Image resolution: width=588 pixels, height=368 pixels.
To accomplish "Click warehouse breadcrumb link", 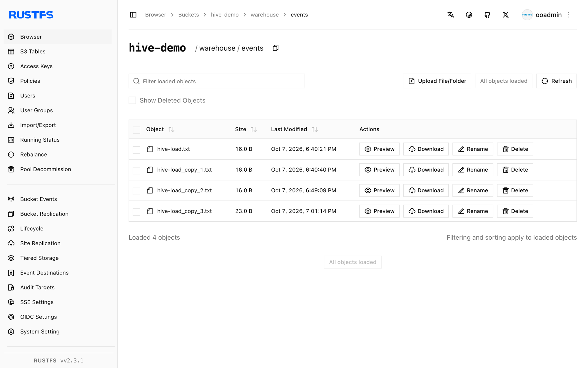I will coord(265,15).
